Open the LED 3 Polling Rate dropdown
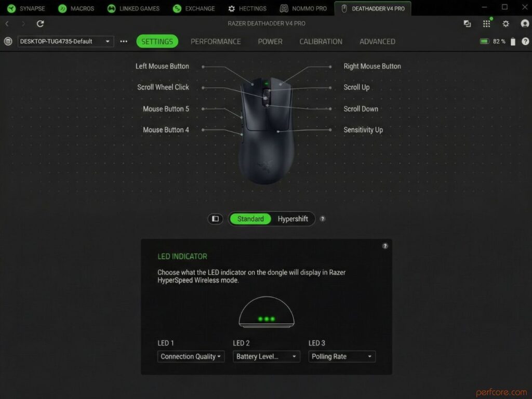Viewport: 532px width, 399px height. pyautogui.click(x=342, y=356)
